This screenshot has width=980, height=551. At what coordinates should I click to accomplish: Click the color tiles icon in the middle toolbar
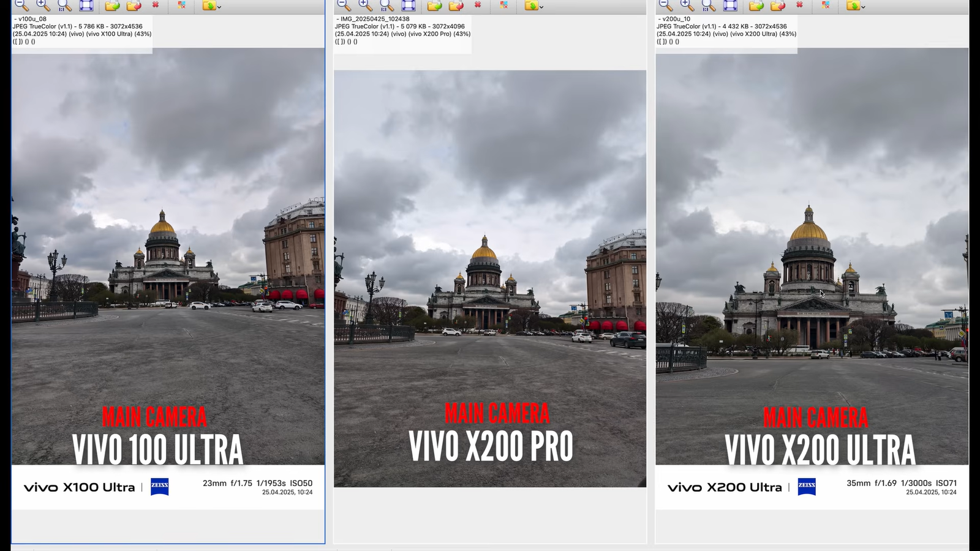(x=503, y=6)
